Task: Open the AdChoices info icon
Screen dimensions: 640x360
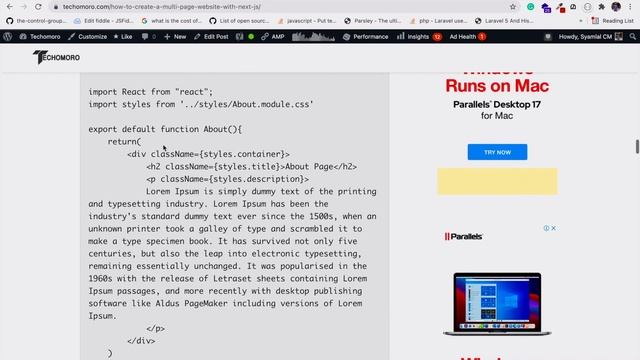Action: [546, 228]
